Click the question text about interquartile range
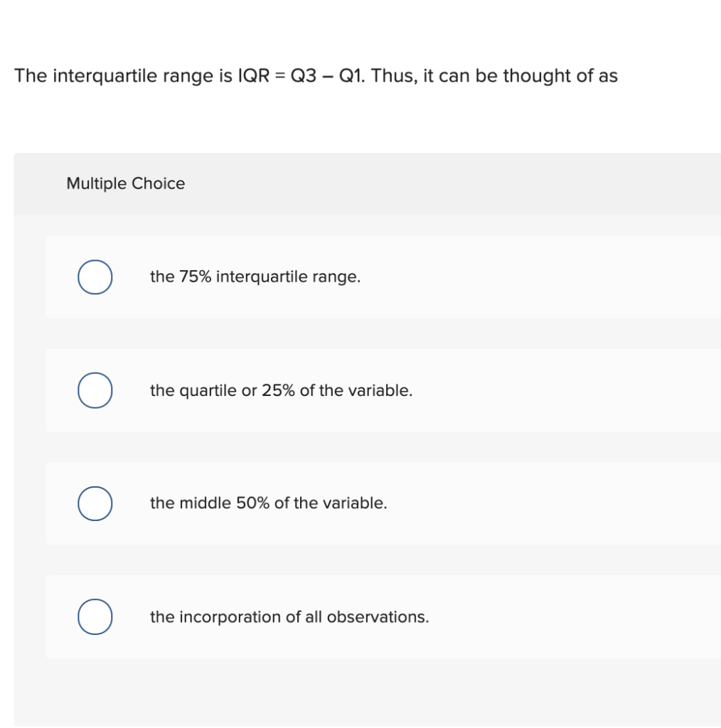The image size is (721, 728). click(x=316, y=76)
